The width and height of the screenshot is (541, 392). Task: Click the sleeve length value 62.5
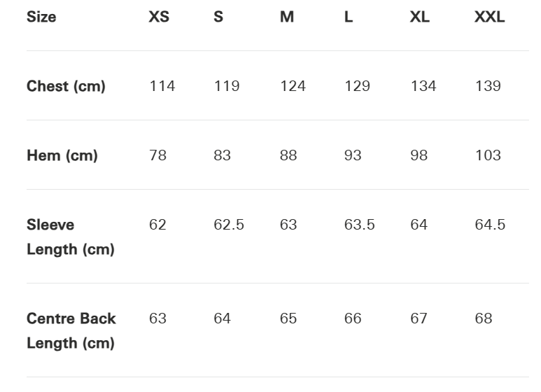tap(229, 225)
